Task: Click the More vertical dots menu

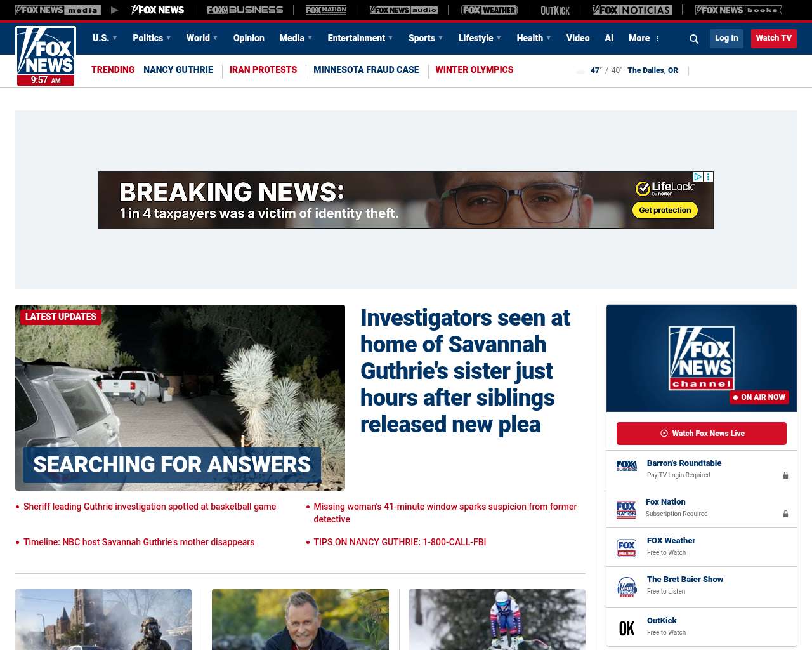Action: (x=657, y=39)
